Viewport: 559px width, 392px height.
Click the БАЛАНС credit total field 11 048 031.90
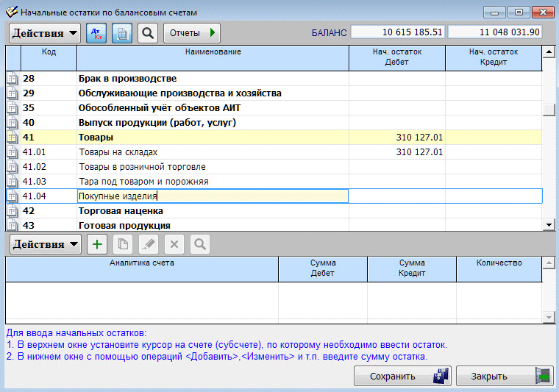495,32
